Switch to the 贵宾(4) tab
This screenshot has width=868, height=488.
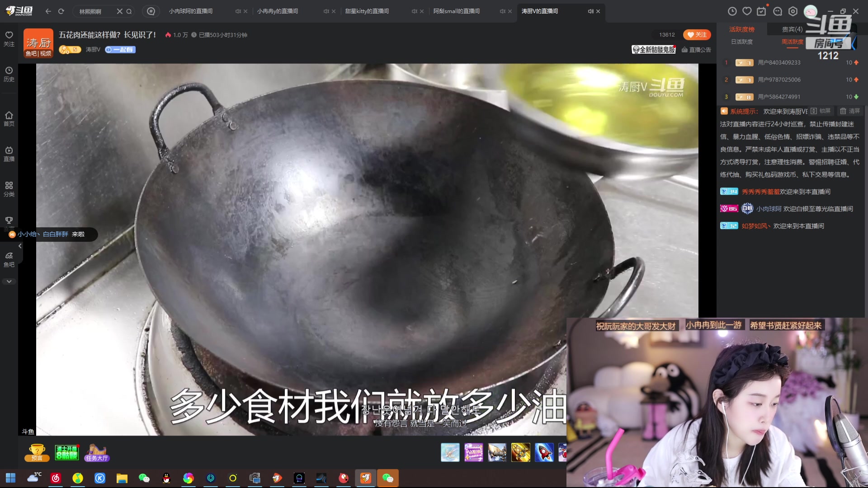tap(792, 29)
